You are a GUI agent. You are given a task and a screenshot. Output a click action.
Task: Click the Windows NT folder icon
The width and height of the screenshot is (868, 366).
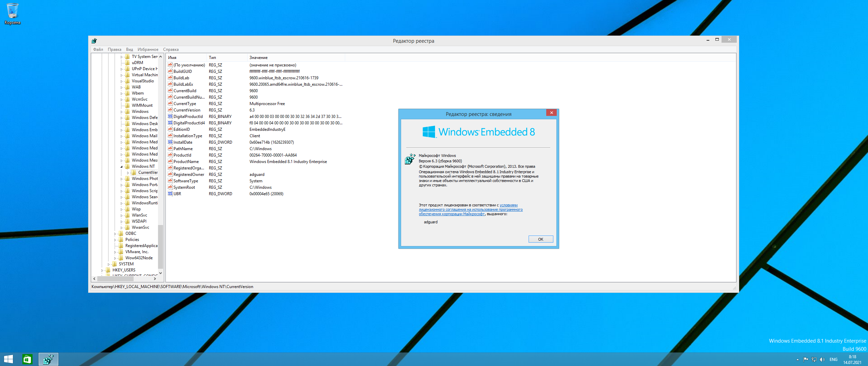point(127,166)
